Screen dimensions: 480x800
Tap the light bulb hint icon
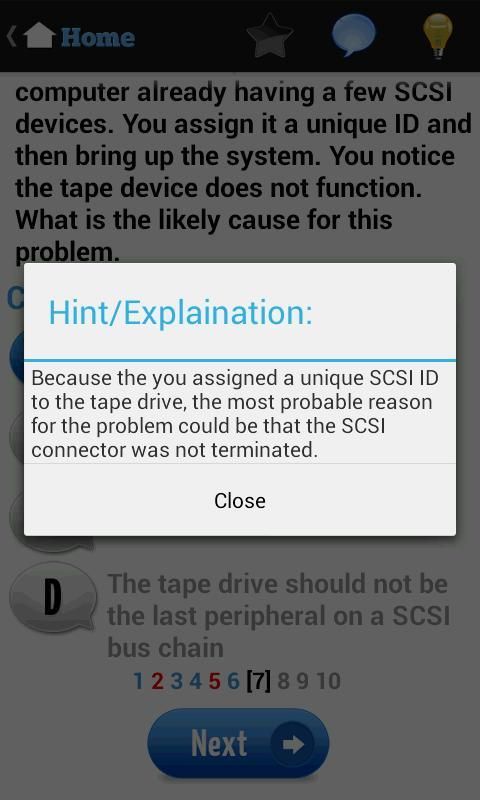tap(438, 36)
